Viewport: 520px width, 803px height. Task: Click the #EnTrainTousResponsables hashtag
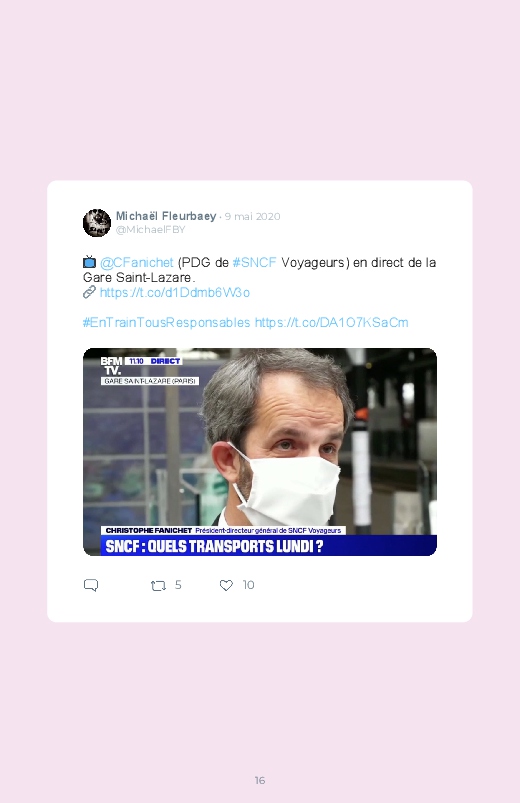[167, 322]
